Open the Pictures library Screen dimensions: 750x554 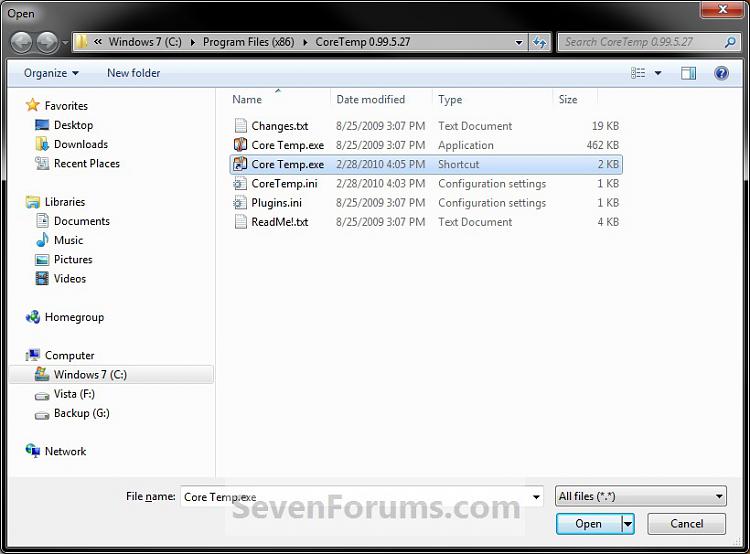(73, 259)
